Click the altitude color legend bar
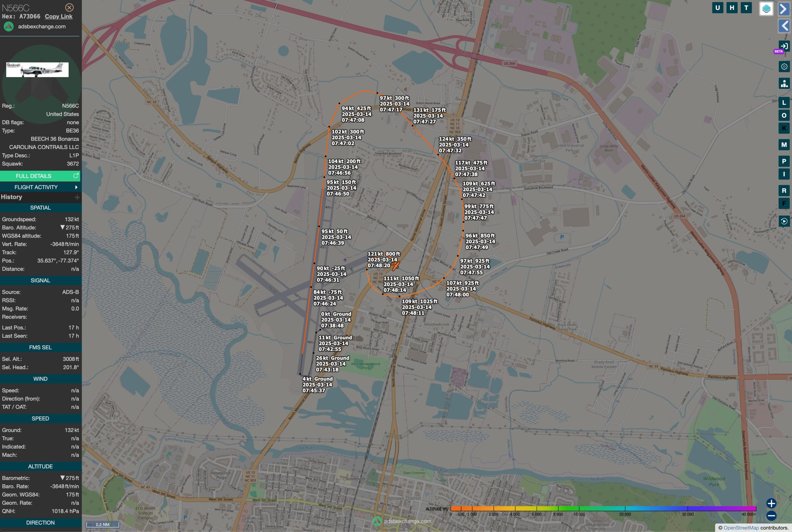Viewport: 792px width, 532px height. coord(603,508)
